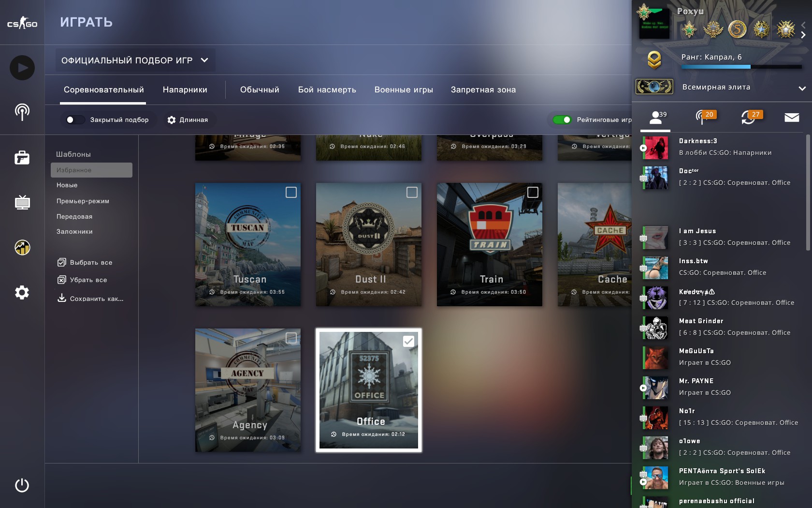This screenshot has height=508, width=812.
Task: Select the Заложники preset
Action: click(75, 232)
